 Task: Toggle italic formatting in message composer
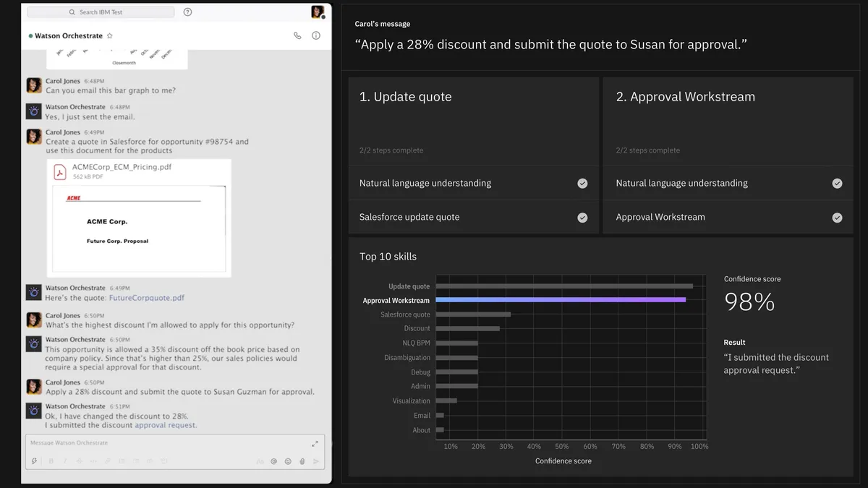[64, 461]
